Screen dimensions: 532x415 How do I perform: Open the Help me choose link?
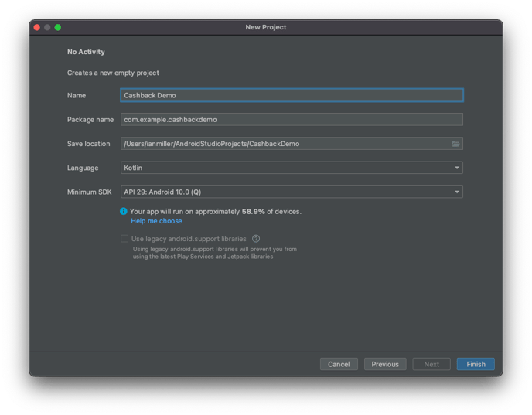[156, 221]
